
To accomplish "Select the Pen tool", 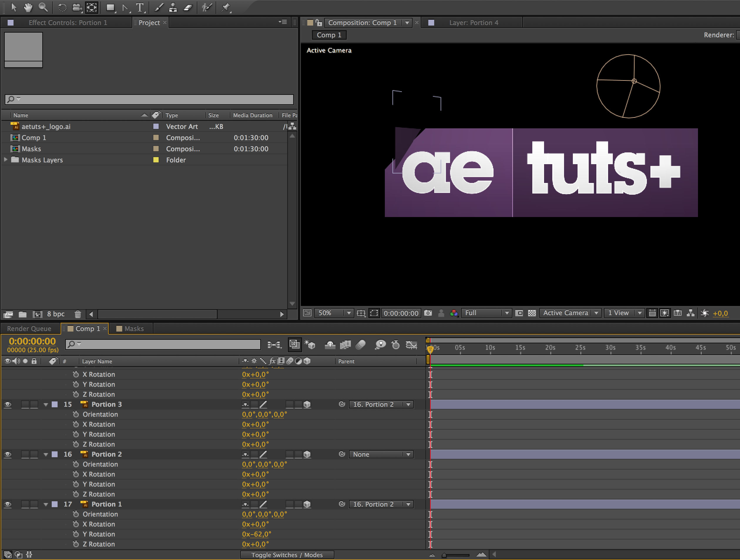I will [x=125, y=7].
